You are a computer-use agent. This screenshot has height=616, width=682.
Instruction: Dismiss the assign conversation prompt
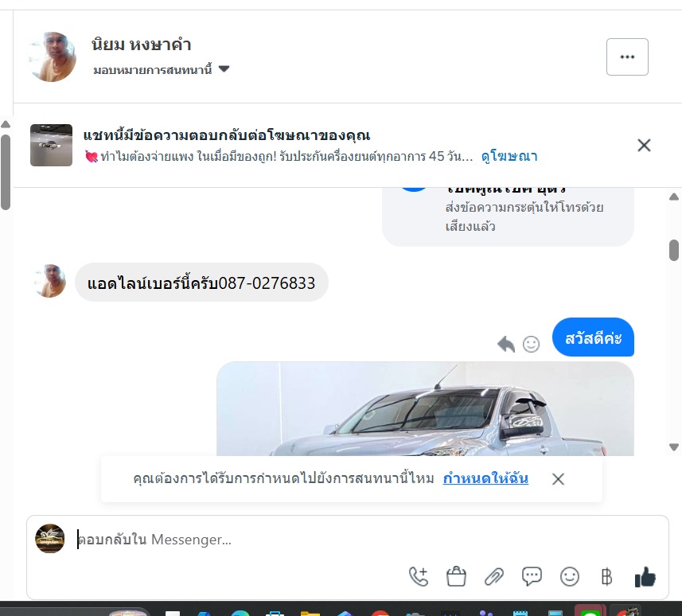click(x=558, y=479)
